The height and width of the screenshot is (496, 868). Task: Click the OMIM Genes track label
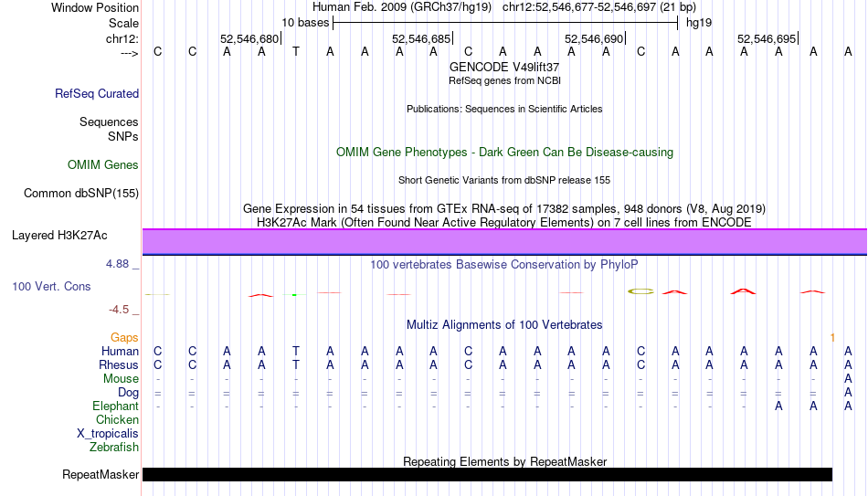click(x=102, y=165)
